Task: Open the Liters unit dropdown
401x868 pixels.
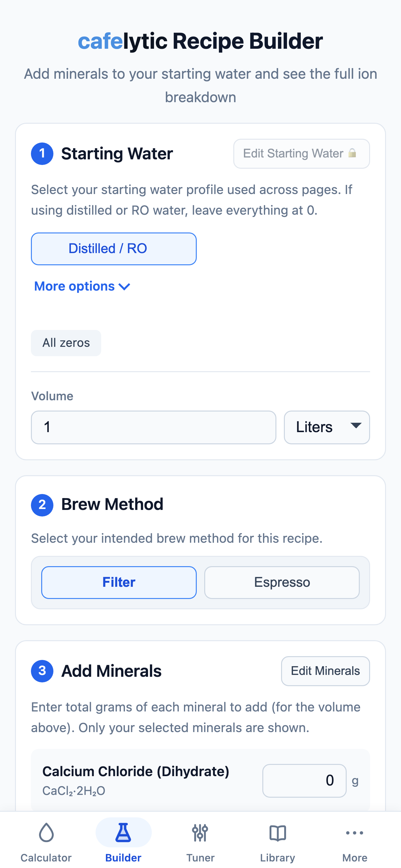Action: click(x=327, y=427)
